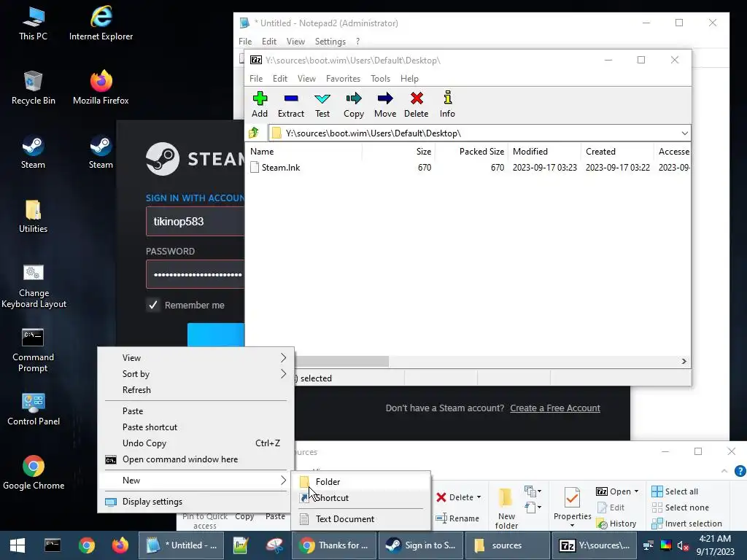747x560 pixels.
Task: Click Select none in Explorer ribbon
Action: tap(681, 507)
